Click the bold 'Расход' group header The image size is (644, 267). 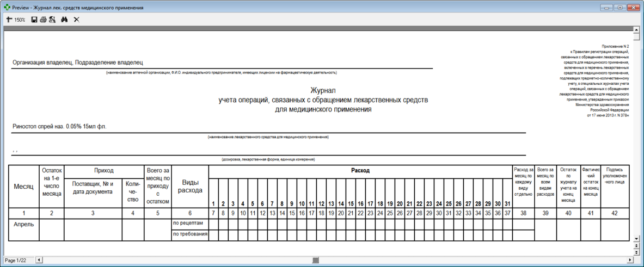click(x=360, y=170)
